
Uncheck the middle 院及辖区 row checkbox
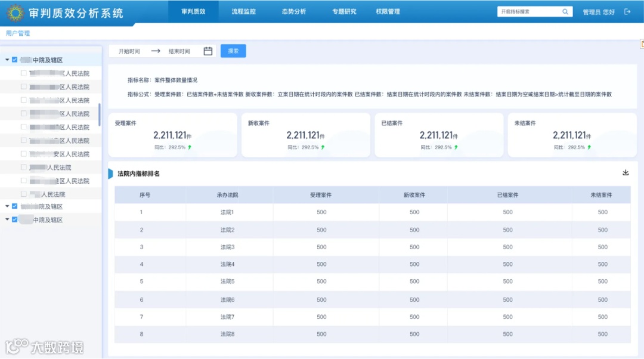pyautogui.click(x=15, y=206)
